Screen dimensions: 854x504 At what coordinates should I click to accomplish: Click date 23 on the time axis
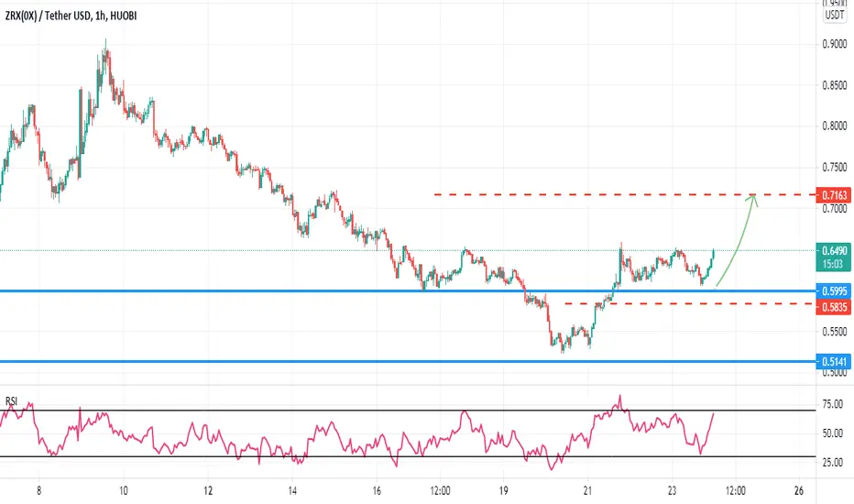click(672, 490)
